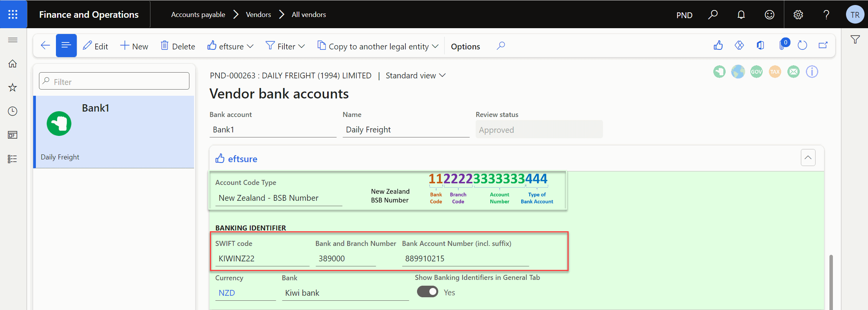Click the Bank and Branch Number field
Viewport: 868px width, 310px height.
pos(346,259)
